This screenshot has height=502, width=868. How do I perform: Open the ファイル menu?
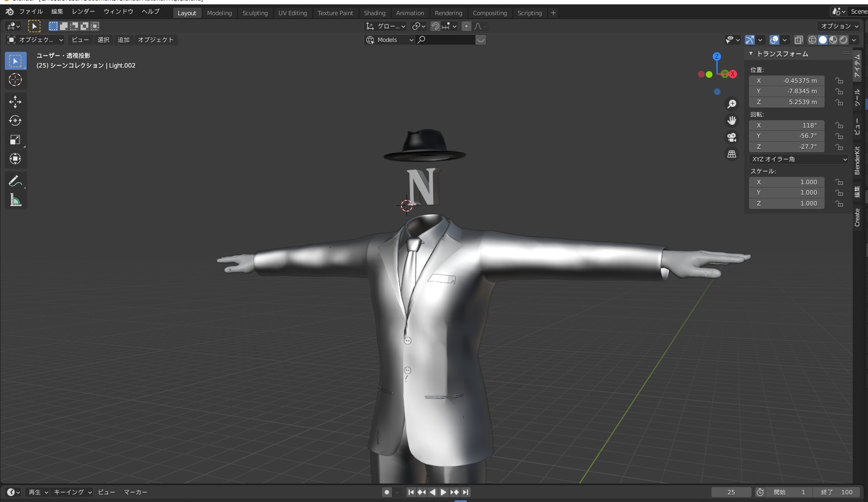31,11
